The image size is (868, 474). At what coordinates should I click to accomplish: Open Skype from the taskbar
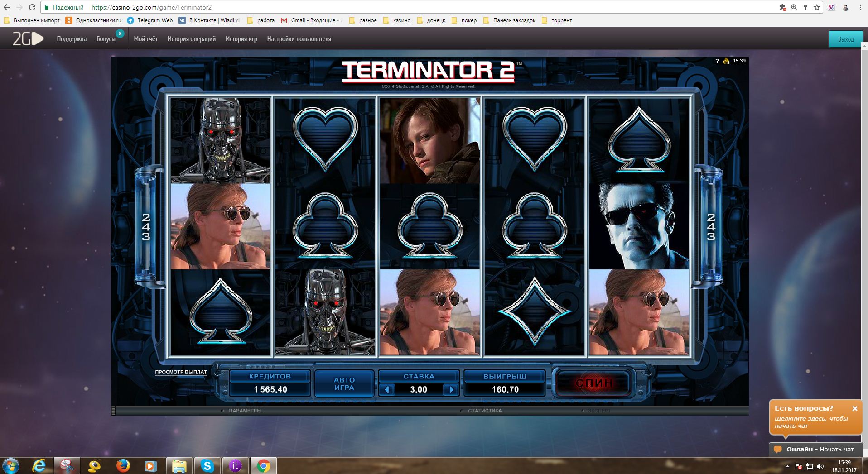click(x=207, y=466)
